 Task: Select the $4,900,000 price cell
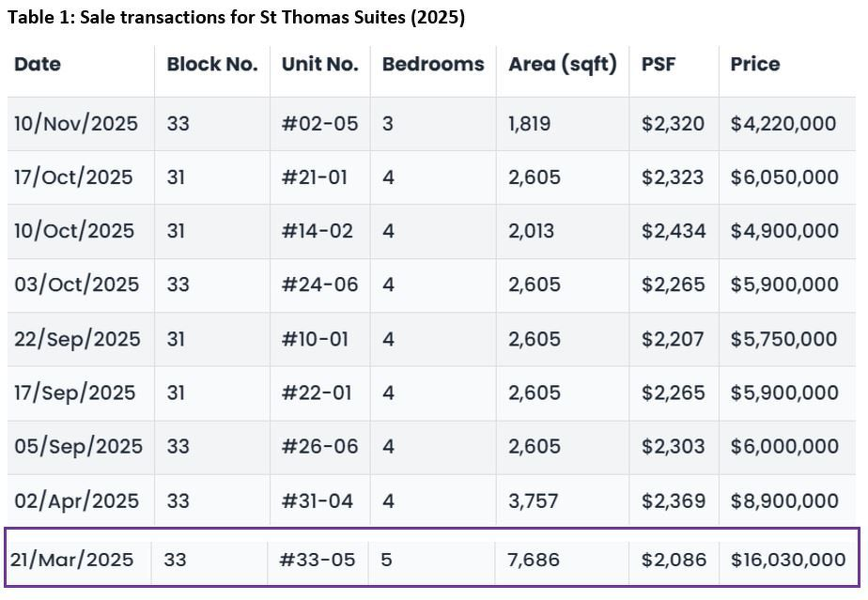783,231
